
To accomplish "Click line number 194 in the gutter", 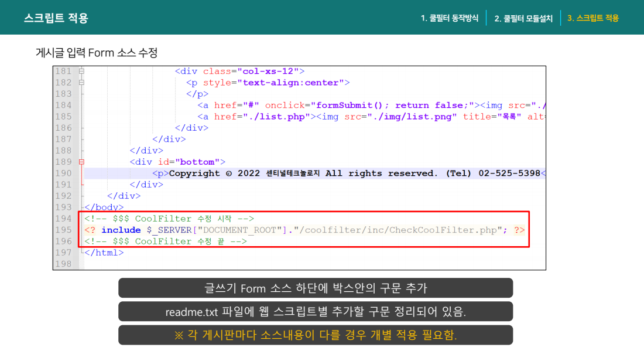I will [64, 219].
